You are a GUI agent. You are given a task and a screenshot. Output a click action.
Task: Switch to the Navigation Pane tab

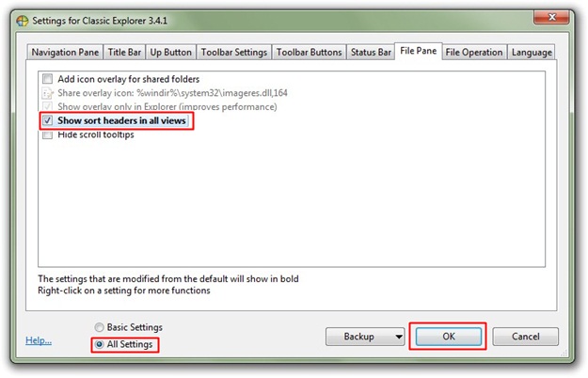(65, 52)
